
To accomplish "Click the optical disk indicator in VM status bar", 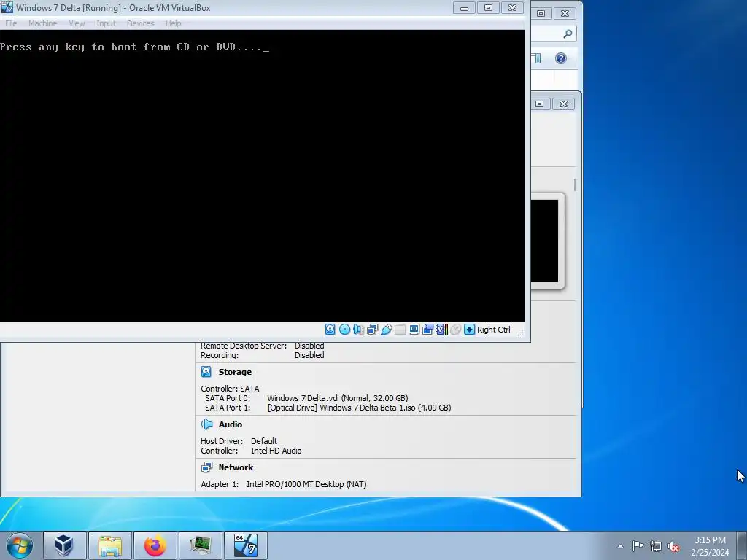I will point(344,330).
